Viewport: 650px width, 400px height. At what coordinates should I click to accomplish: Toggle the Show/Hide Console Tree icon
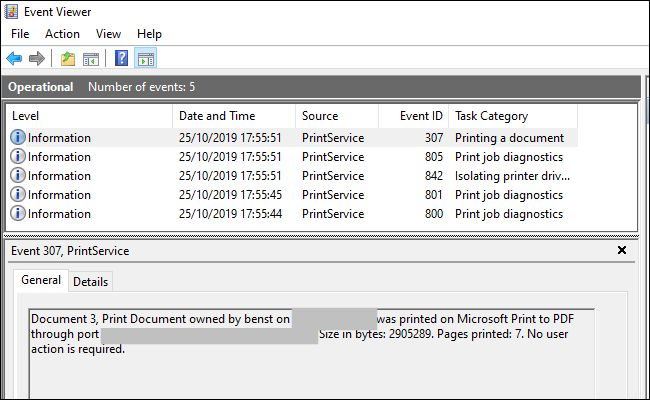(90, 59)
